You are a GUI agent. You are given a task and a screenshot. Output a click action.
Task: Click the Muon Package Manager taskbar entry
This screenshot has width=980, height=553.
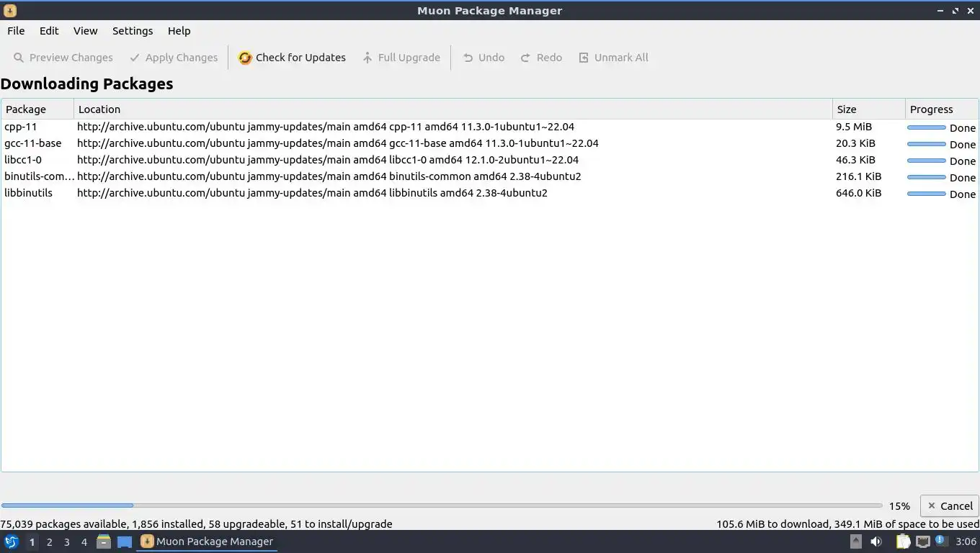208,541
